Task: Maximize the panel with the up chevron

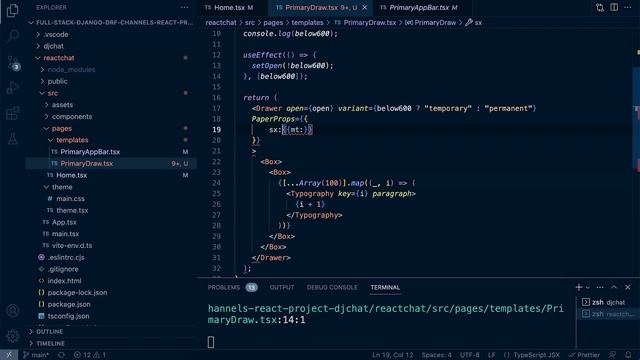Action: (x=614, y=287)
